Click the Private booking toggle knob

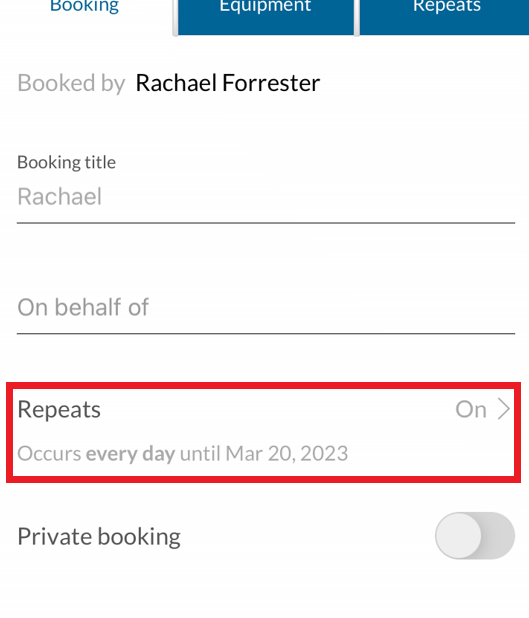458,536
